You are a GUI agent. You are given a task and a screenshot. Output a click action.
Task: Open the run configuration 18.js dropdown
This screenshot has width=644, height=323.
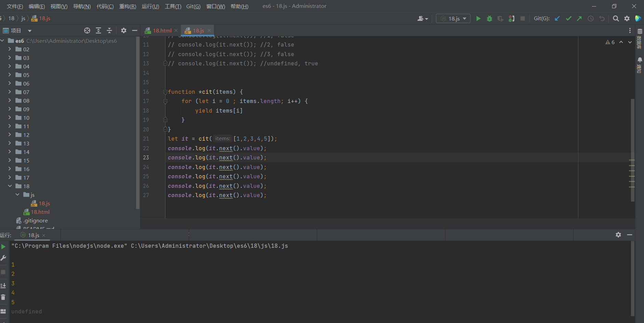click(453, 18)
